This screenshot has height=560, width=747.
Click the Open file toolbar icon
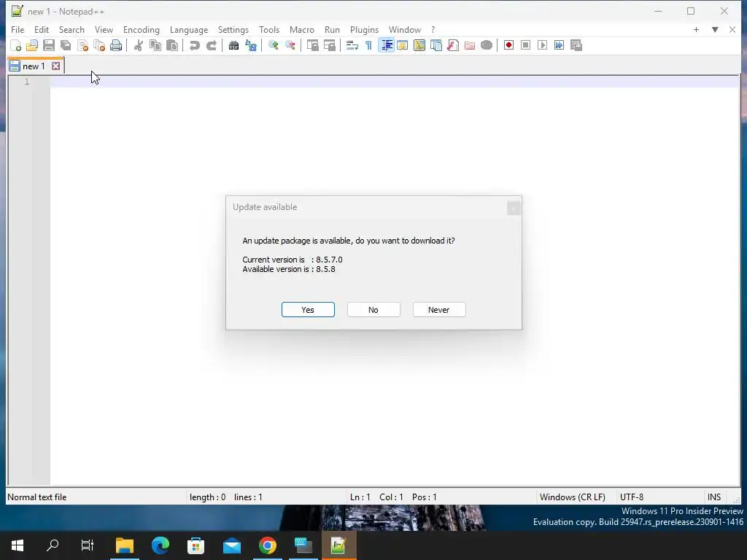[x=32, y=45]
